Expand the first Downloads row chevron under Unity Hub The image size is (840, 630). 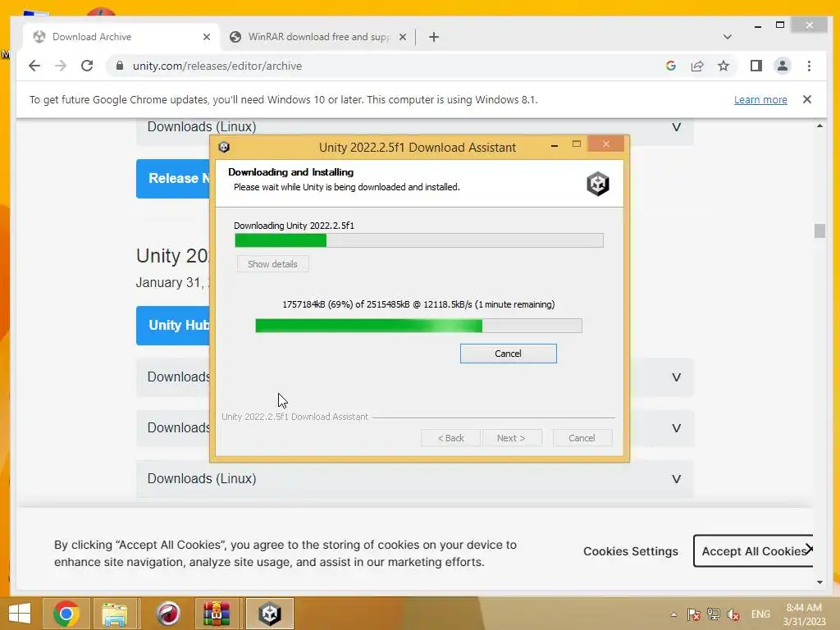(x=677, y=377)
